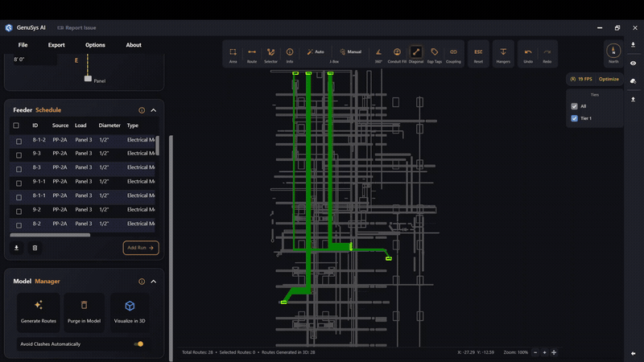The image size is (644, 362).
Task: Click Generate Routes
Action: (x=39, y=312)
